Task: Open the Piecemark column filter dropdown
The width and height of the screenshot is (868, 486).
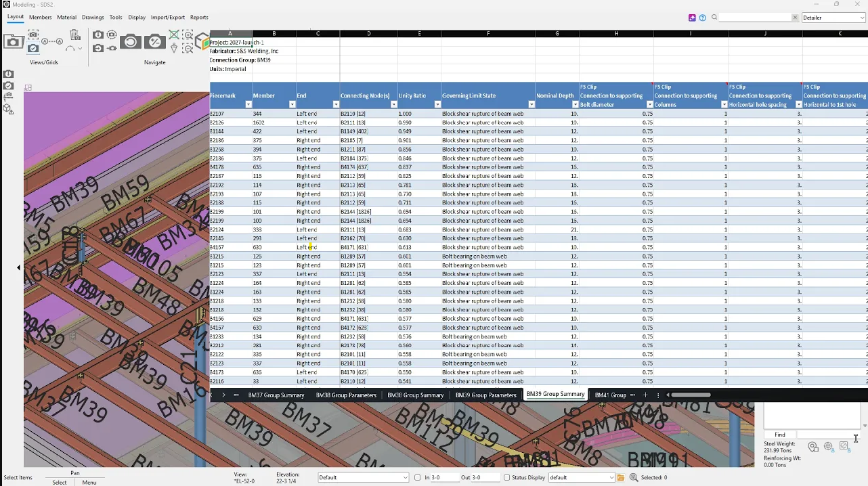Action: pos(248,105)
